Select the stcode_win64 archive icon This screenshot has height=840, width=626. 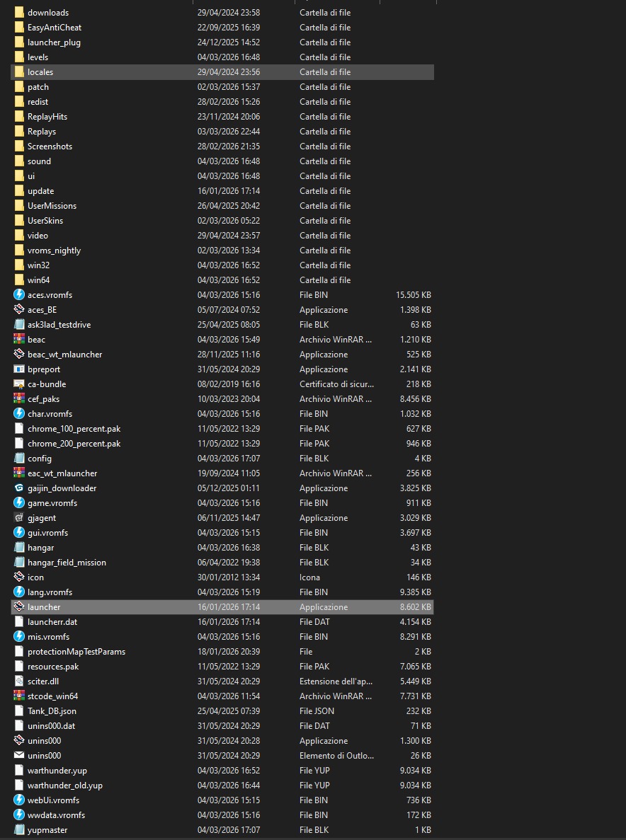[19, 696]
